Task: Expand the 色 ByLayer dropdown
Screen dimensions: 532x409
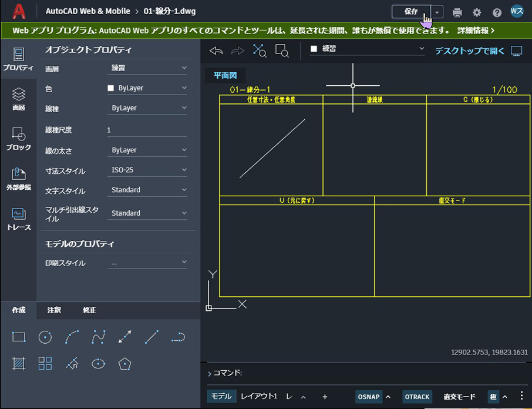Action: 147,88
